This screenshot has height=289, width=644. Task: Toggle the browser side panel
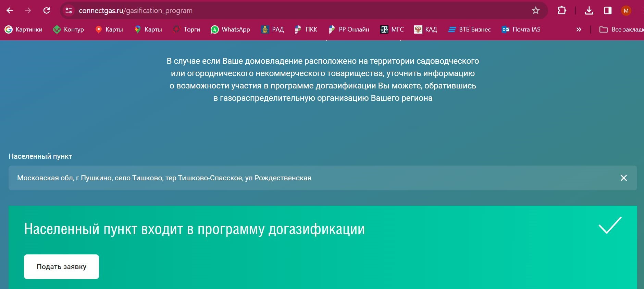(608, 11)
